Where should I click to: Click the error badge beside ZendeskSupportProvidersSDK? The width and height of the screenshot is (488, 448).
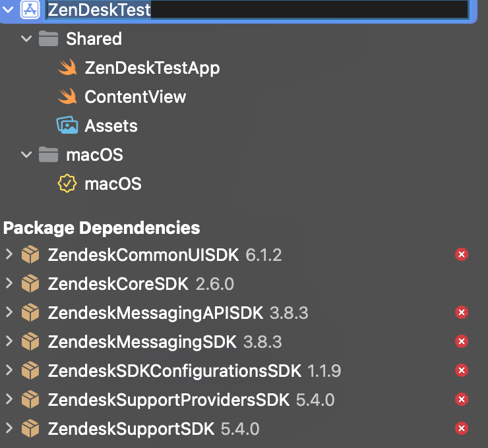(x=462, y=400)
